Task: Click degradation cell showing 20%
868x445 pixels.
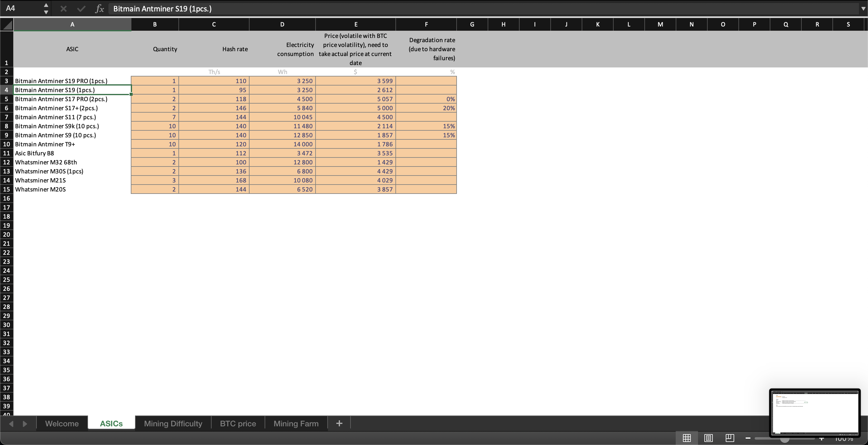Action: 426,108
